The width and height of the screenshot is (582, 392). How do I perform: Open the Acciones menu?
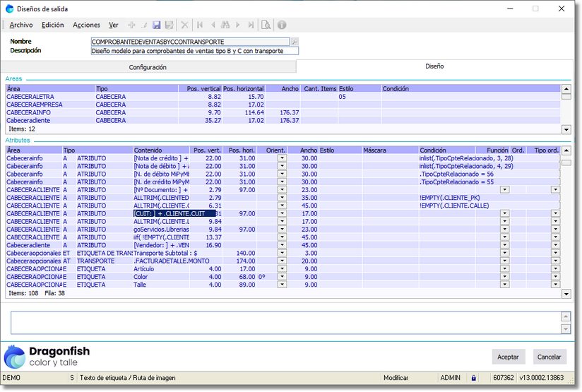[86, 25]
